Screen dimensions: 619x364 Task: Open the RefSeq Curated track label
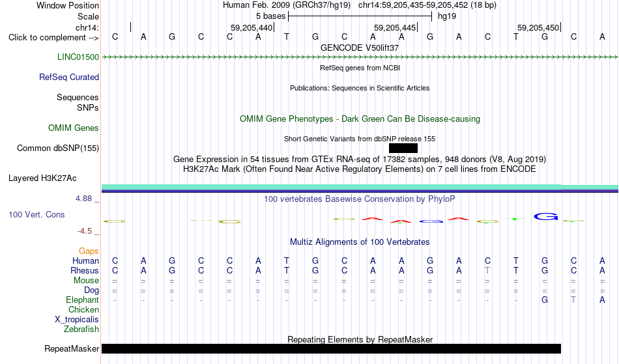(x=69, y=77)
